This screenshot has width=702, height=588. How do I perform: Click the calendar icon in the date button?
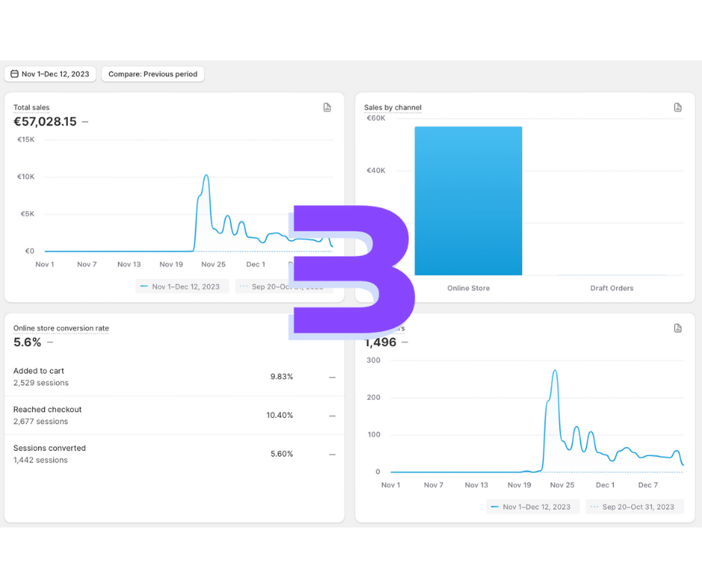[x=14, y=74]
